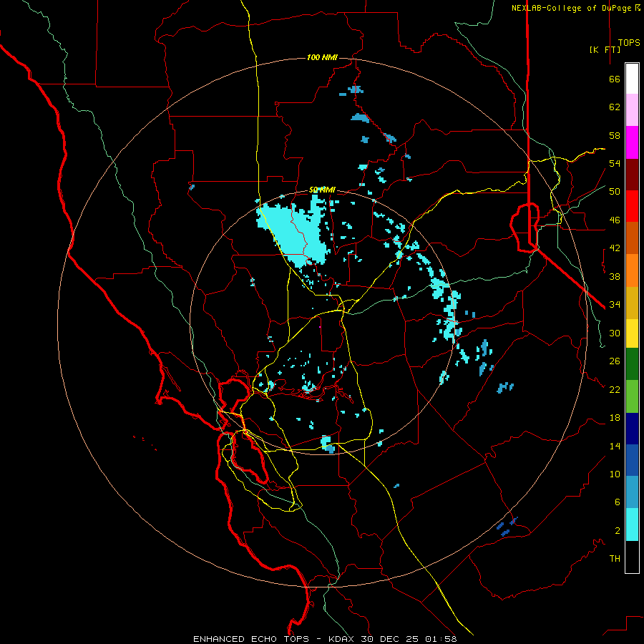Click the legend value 66
Screen dimensions: 644x644
point(615,79)
